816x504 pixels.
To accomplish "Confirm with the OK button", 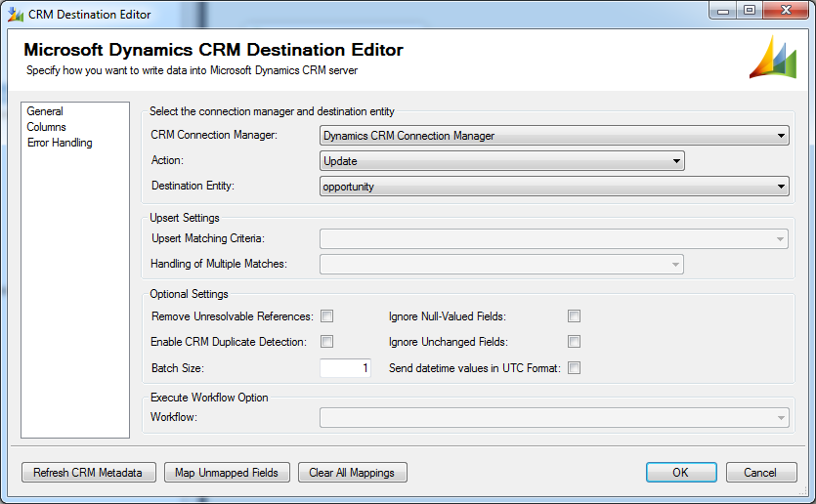I will click(x=681, y=473).
